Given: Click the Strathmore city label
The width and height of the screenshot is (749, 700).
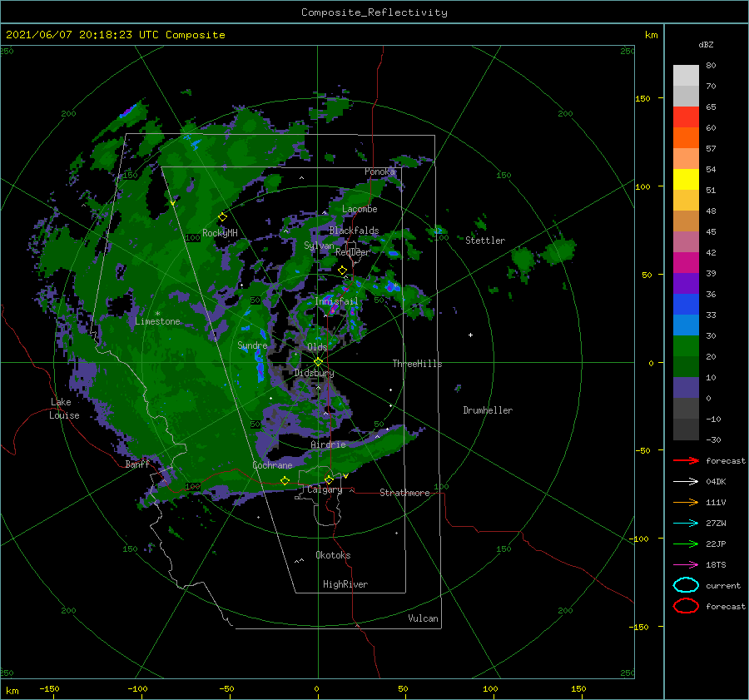Looking at the screenshot, I should click(x=404, y=493).
